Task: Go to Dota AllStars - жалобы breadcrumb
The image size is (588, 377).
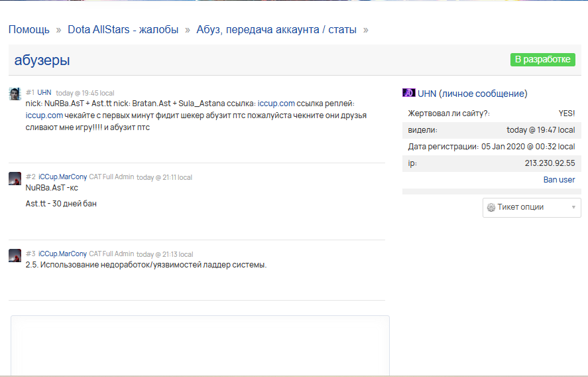Action: click(123, 29)
